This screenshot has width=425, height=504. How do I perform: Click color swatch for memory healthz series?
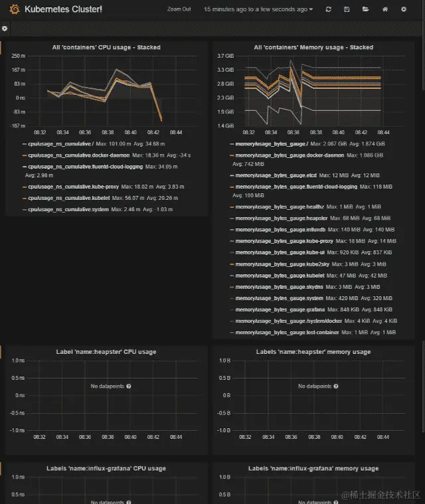[x=232, y=207]
